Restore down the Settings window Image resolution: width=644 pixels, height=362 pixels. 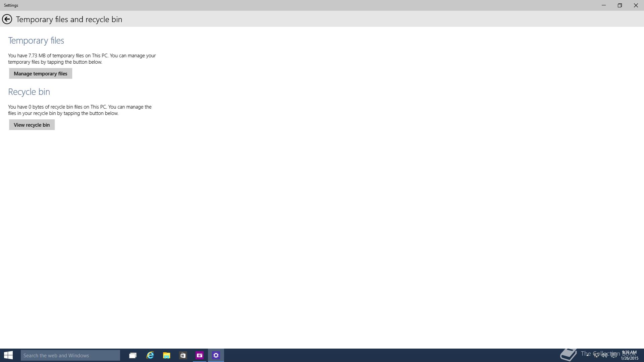(x=620, y=5)
